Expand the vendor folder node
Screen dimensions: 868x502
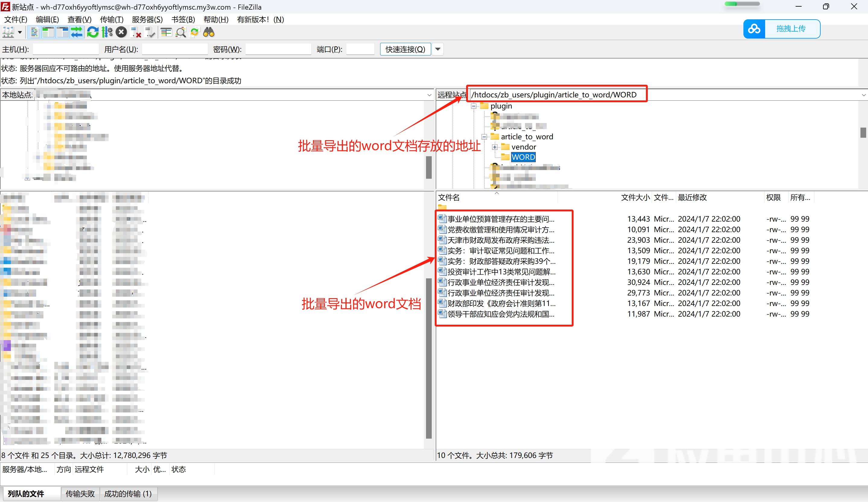(x=494, y=147)
